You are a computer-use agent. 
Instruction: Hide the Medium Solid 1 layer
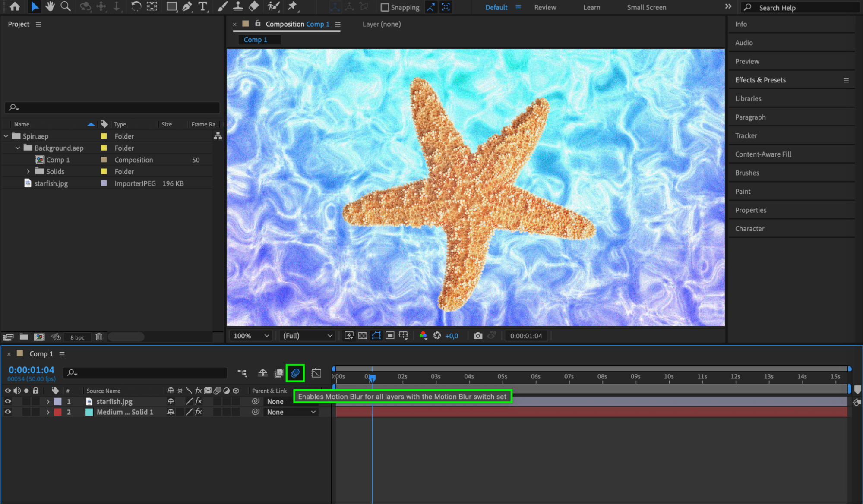(8, 412)
